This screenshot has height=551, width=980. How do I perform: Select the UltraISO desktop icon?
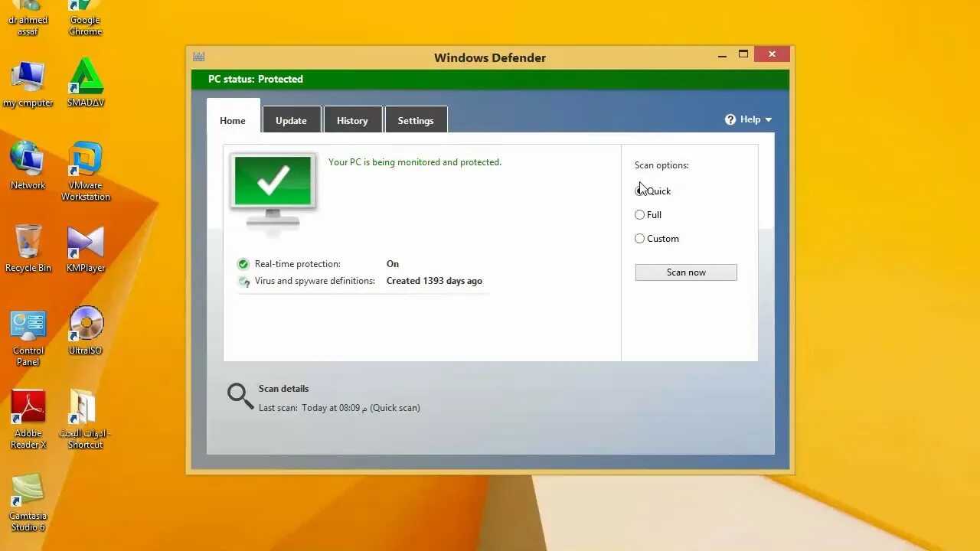(x=86, y=331)
